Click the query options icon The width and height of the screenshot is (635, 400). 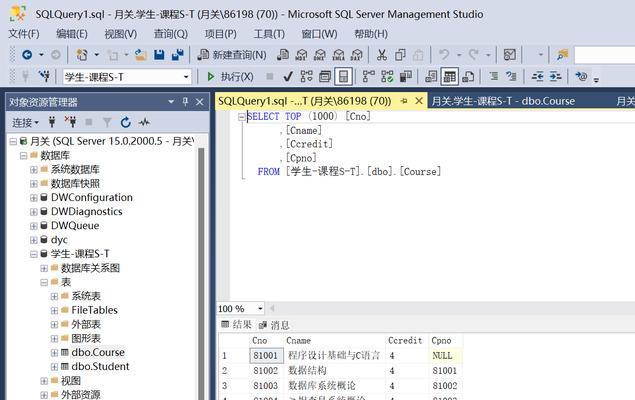click(325, 77)
